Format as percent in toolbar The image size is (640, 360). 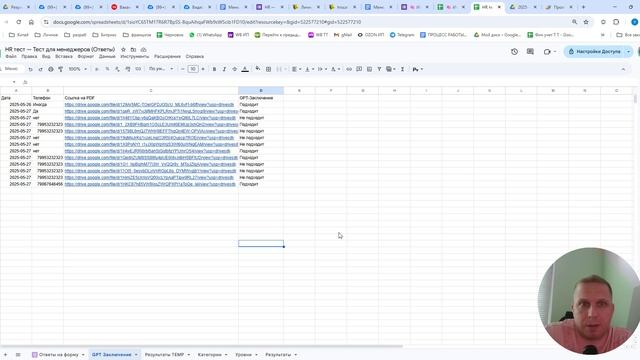pyautogui.click(x=107, y=69)
